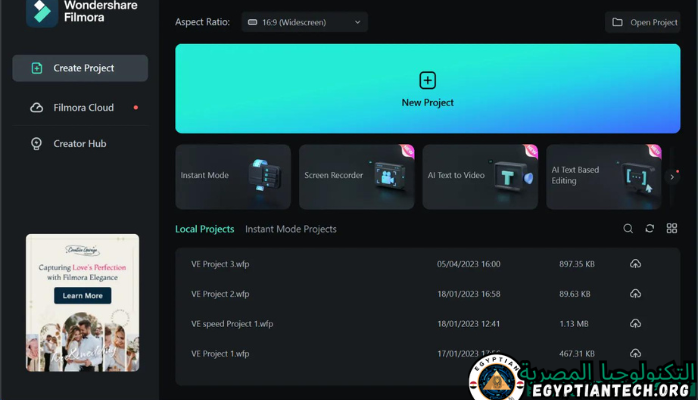
Task: Click the New badge on Screen Recorder card
Action: pos(408,151)
